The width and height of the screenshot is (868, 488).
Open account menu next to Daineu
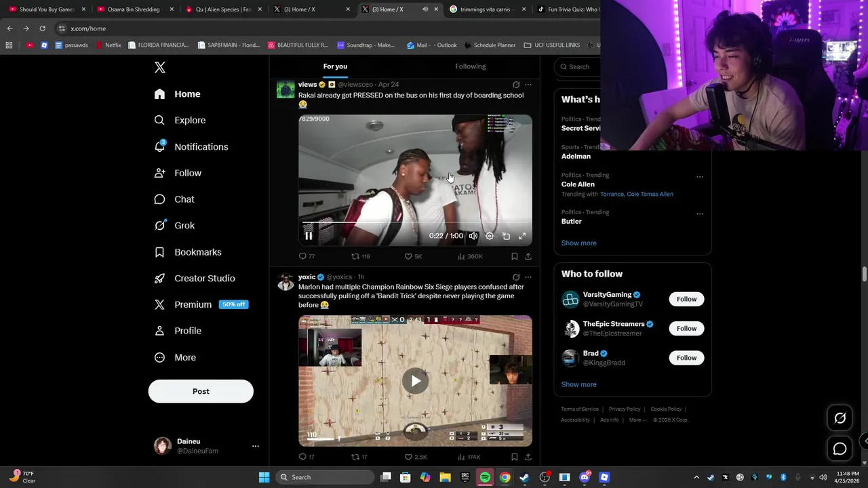pyautogui.click(x=256, y=446)
